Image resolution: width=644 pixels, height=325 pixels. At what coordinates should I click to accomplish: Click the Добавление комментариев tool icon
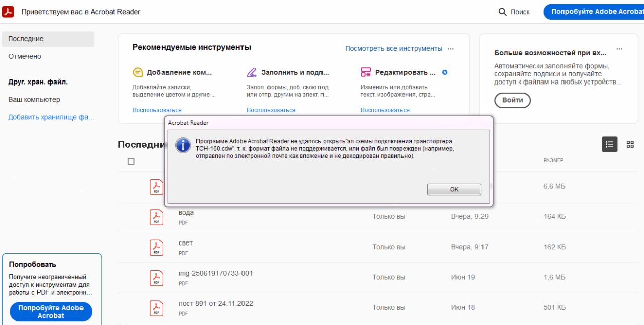138,72
